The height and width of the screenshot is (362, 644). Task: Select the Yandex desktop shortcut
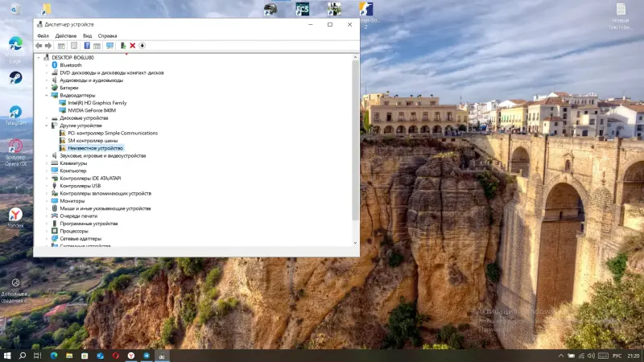click(15, 218)
